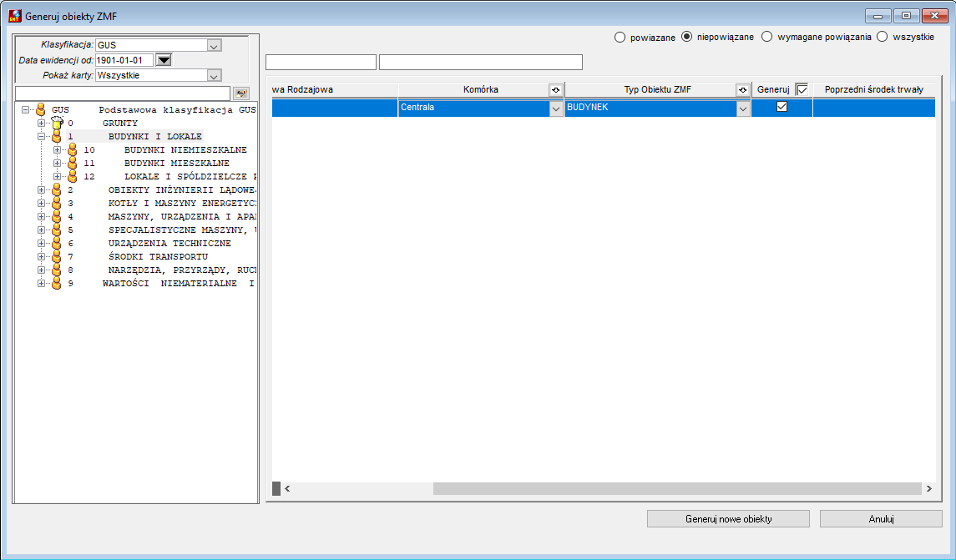Expand the 11 BUDYNKI MIESZKALNE node
Image resolution: width=956 pixels, height=560 pixels.
click(57, 164)
